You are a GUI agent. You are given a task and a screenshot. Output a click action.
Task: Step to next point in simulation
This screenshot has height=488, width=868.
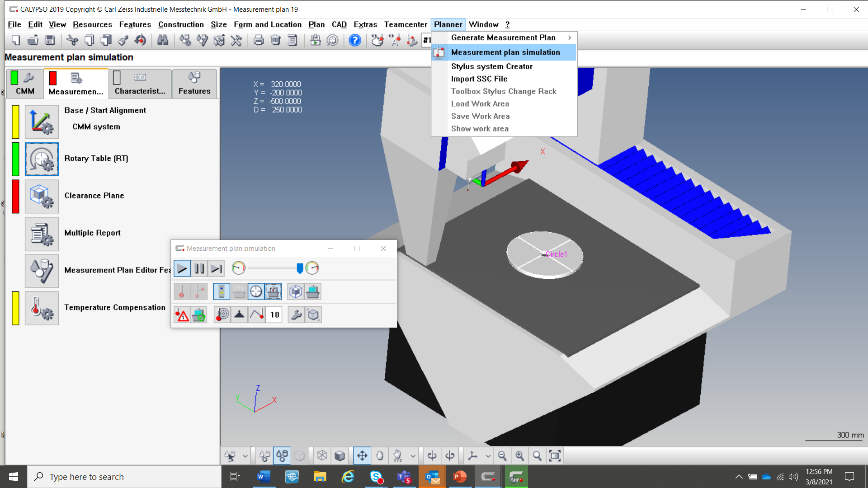(216, 268)
